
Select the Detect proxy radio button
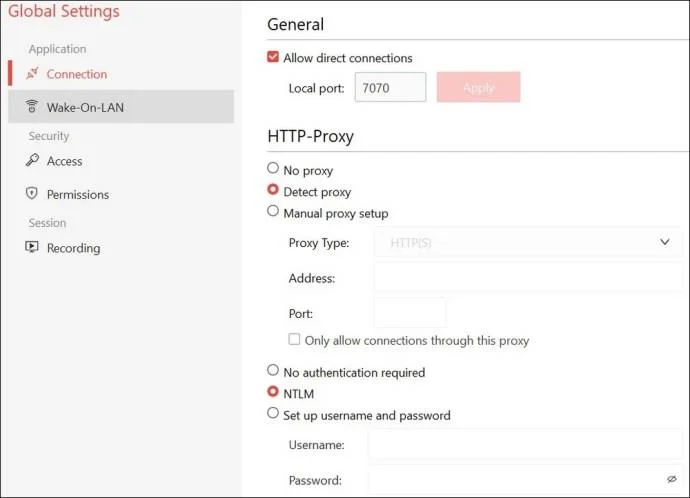(273, 189)
